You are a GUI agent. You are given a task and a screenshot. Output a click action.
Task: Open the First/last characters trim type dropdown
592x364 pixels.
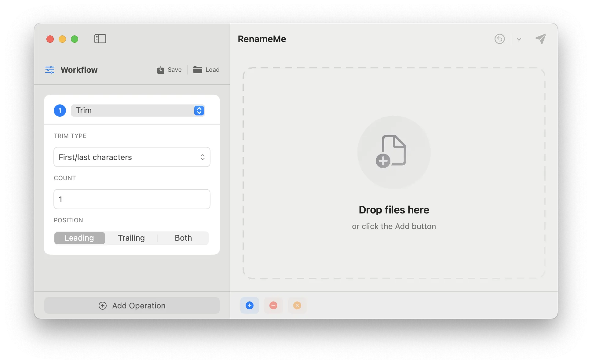pyautogui.click(x=132, y=157)
